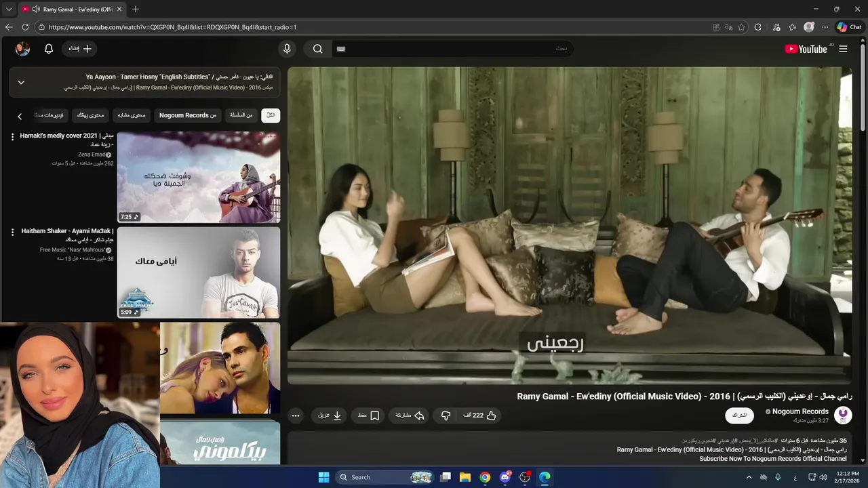Collapse the mix playlist panel chevron
Viewport: 868px width, 488px height.
(x=21, y=82)
